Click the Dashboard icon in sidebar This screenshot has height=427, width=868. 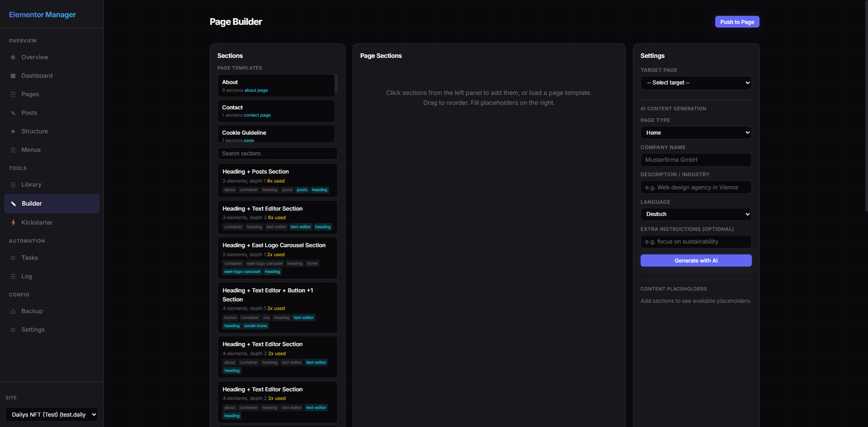(13, 76)
